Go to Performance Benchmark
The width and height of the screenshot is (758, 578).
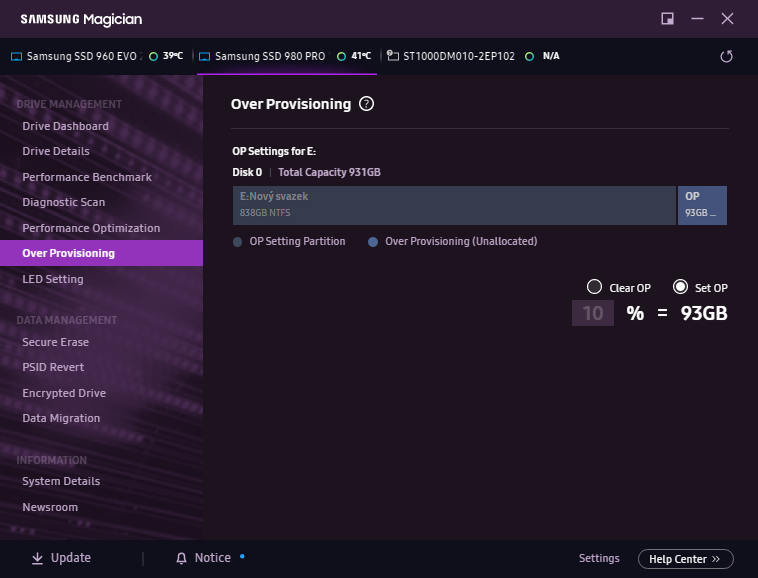pos(87,177)
